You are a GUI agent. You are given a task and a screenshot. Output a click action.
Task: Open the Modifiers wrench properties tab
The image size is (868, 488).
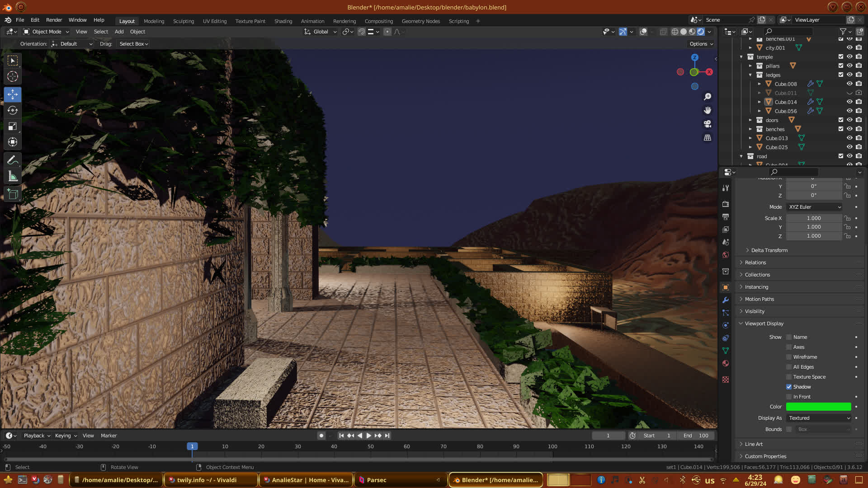[x=726, y=300]
